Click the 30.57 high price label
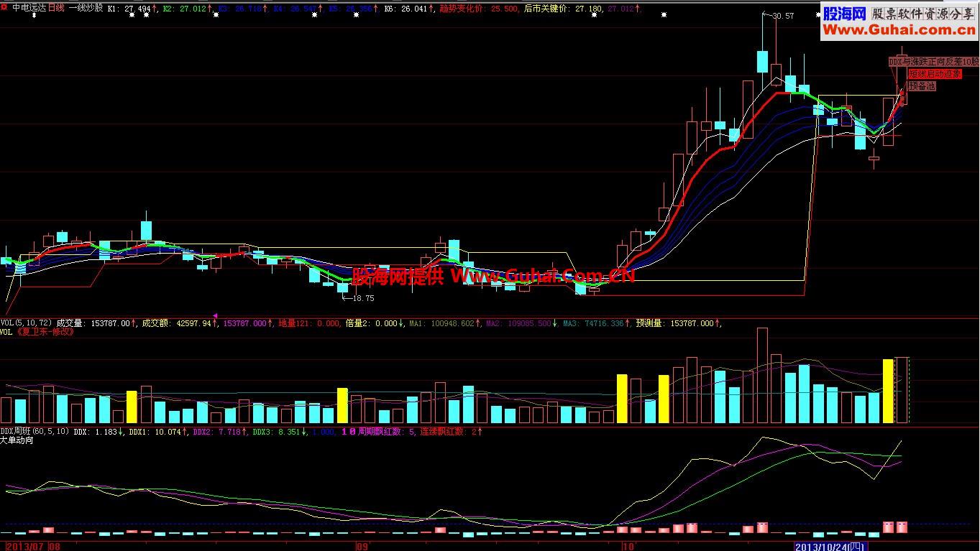 (783, 16)
